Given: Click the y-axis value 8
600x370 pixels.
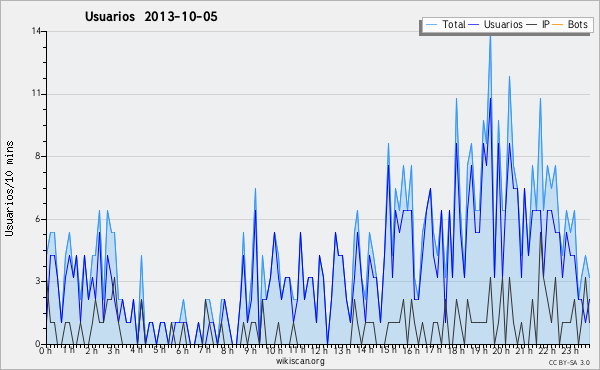Looking at the screenshot, I should pyautogui.click(x=38, y=156).
